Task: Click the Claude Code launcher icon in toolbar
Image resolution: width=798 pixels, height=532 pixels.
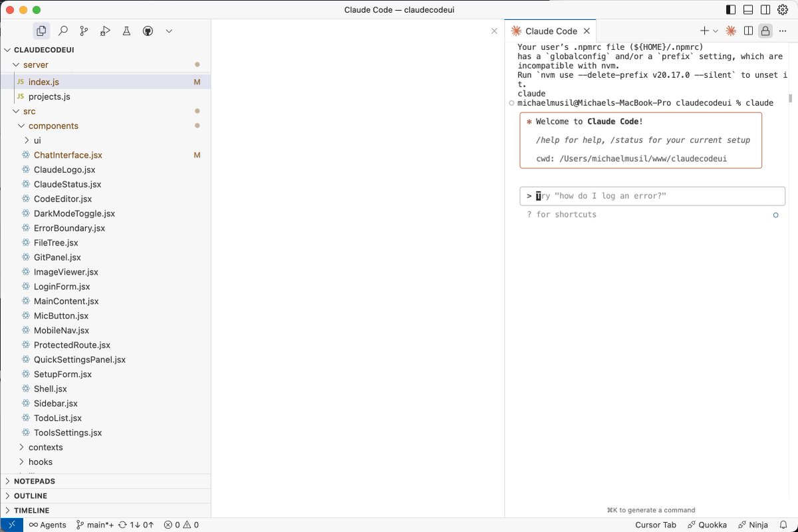Action: (731, 31)
